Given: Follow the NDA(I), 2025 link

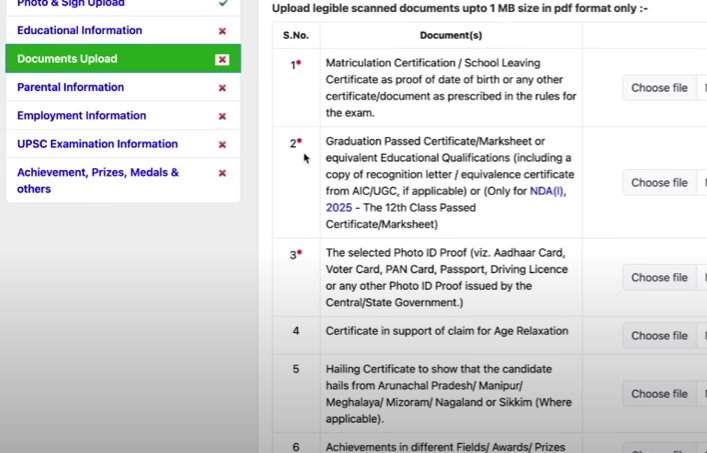Looking at the screenshot, I should [546, 191].
